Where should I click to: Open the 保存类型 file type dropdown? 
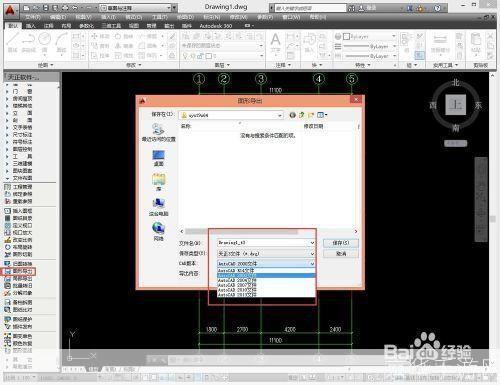[x=266, y=254]
